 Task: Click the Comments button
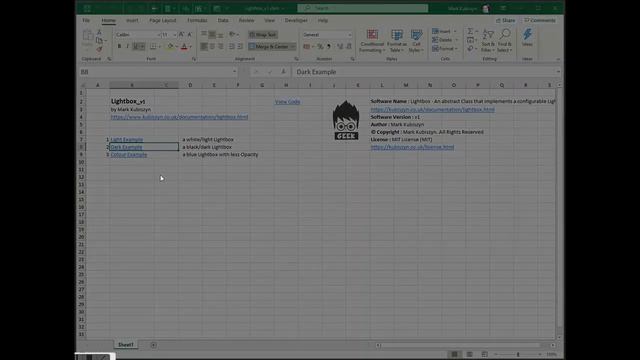click(x=540, y=20)
